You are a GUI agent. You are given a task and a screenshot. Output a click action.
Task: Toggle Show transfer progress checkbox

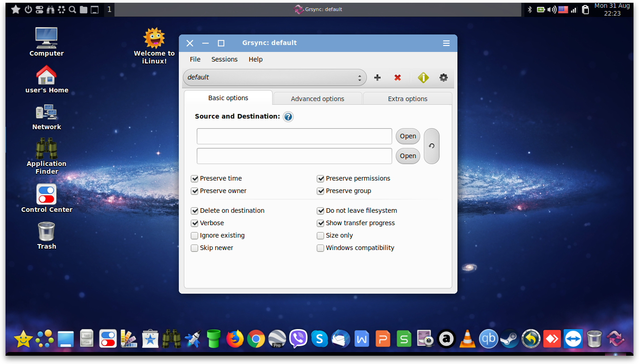[x=320, y=223]
